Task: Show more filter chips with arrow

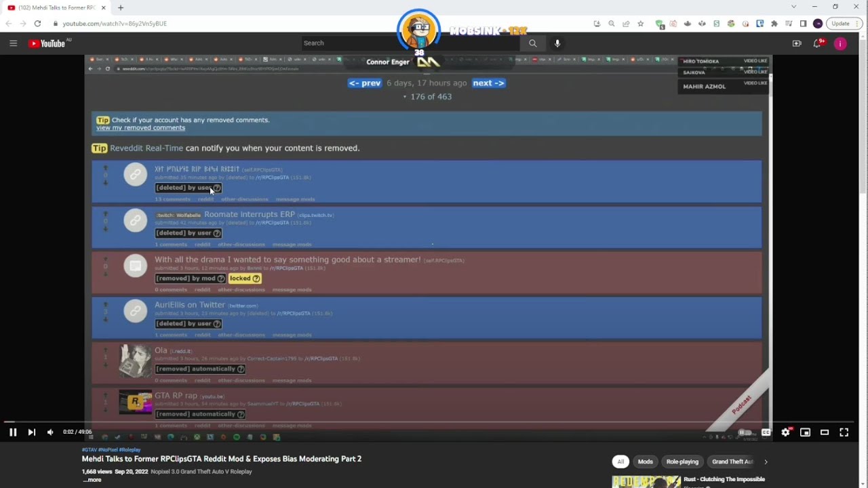Action: click(x=766, y=462)
